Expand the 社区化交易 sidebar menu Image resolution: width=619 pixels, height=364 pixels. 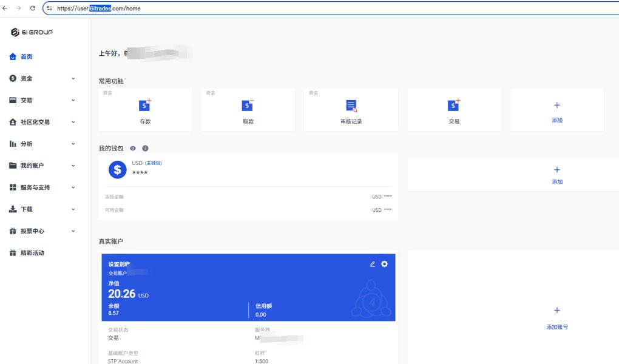coord(42,122)
